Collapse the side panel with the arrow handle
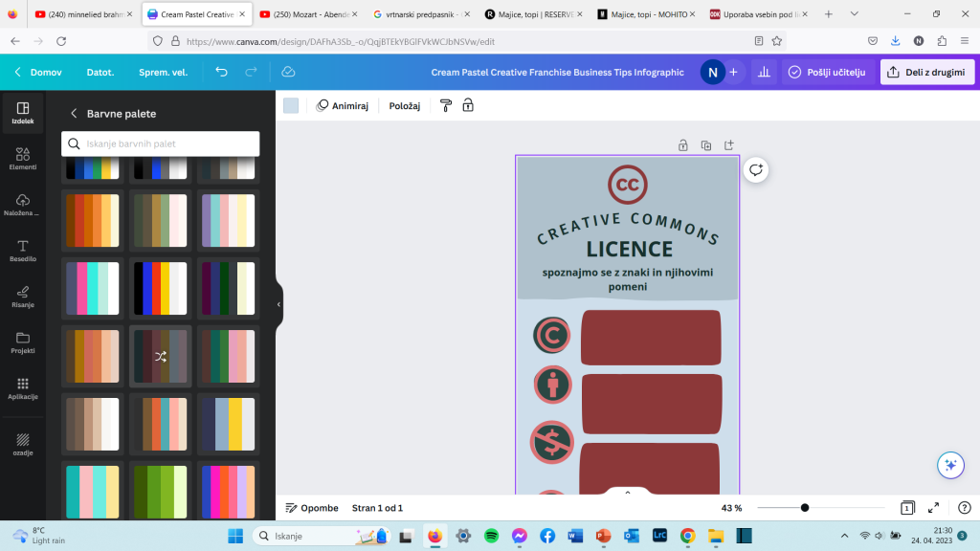Image resolution: width=980 pixels, height=551 pixels. tap(278, 304)
